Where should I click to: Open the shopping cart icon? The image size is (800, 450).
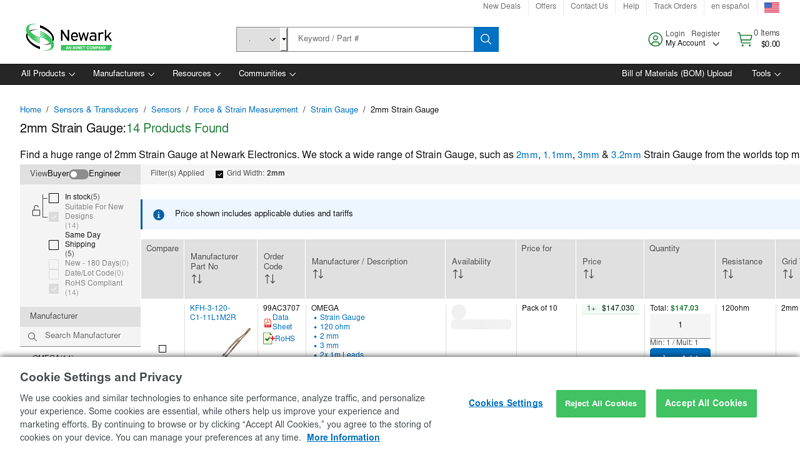point(744,39)
